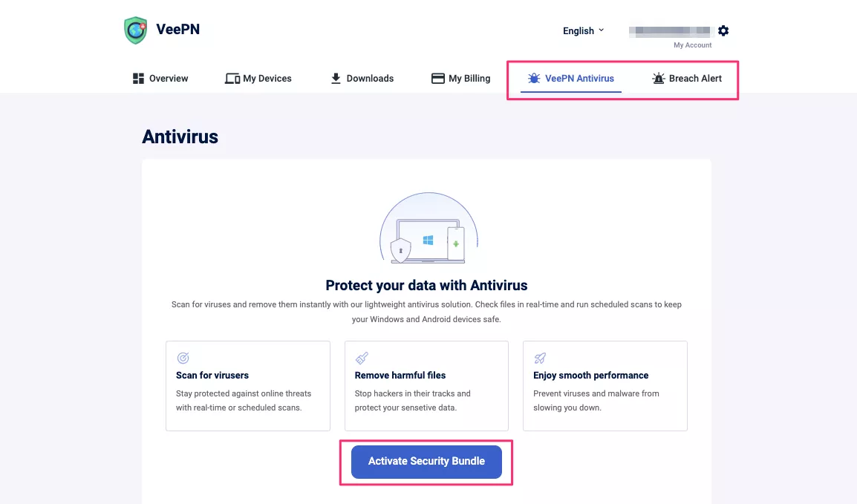Select the Scan for viruses card
Image resolution: width=857 pixels, height=504 pixels.
click(248, 386)
